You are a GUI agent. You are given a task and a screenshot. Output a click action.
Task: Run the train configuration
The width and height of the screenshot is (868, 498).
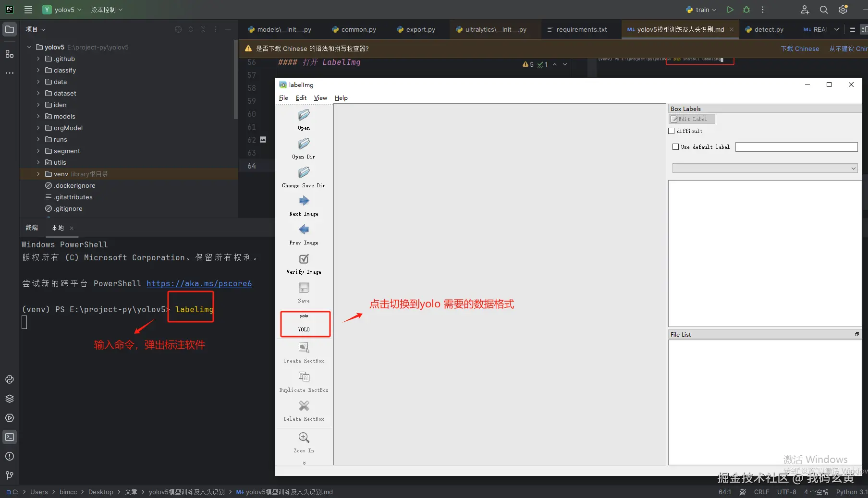click(x=730, y=10)
